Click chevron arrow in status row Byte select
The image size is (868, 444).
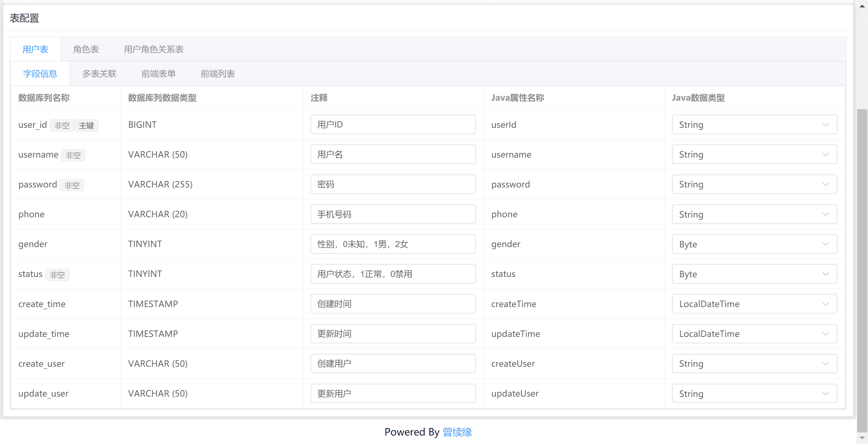(826, 274)
